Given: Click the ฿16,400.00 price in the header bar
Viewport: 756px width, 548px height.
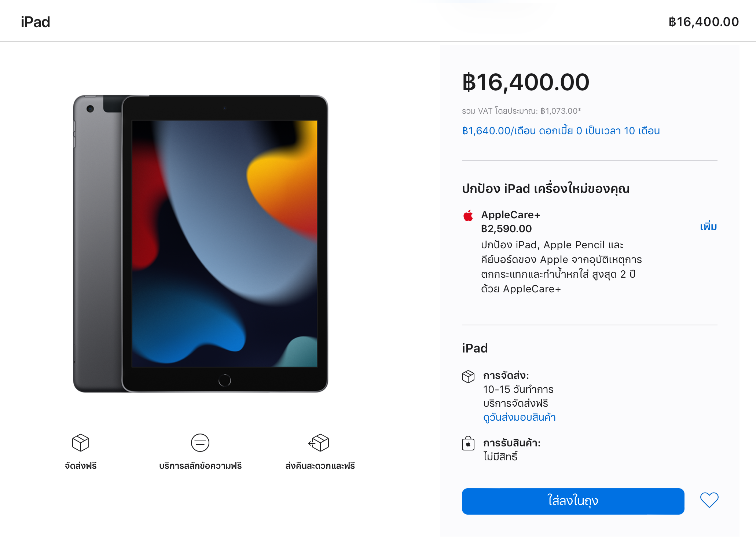Looking at the screenshot, I should (704, 22).
